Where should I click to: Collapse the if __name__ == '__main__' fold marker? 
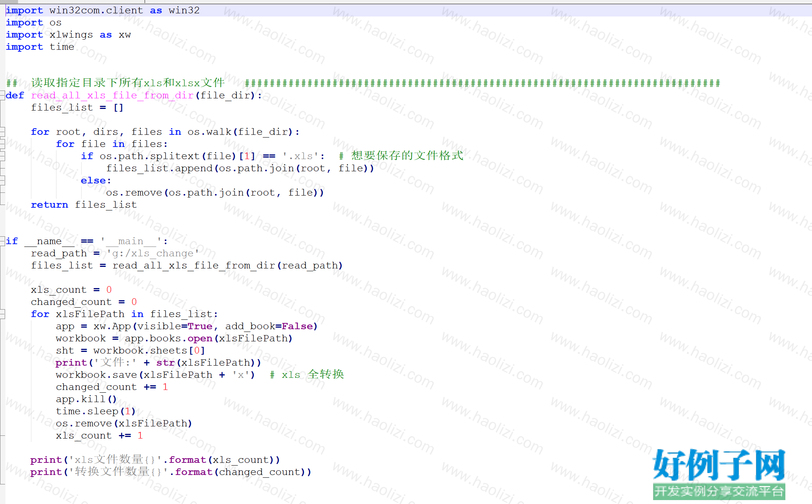[x=2, y=241]
